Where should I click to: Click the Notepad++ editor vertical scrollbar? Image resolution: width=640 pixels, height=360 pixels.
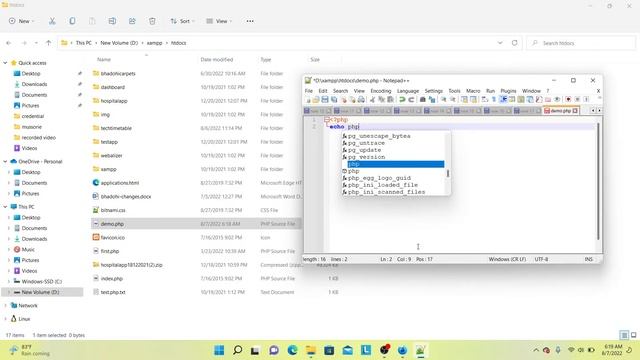598,181
